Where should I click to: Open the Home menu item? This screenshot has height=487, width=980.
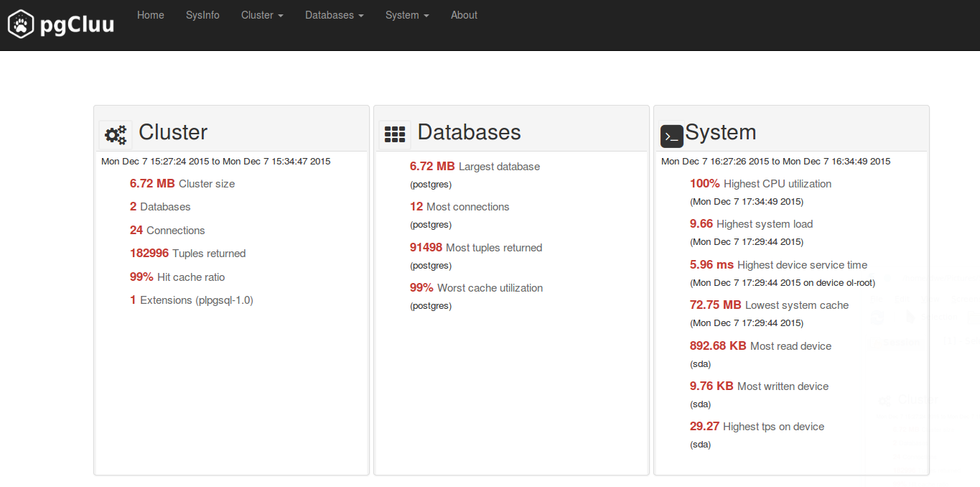click(x=151, y=15)
